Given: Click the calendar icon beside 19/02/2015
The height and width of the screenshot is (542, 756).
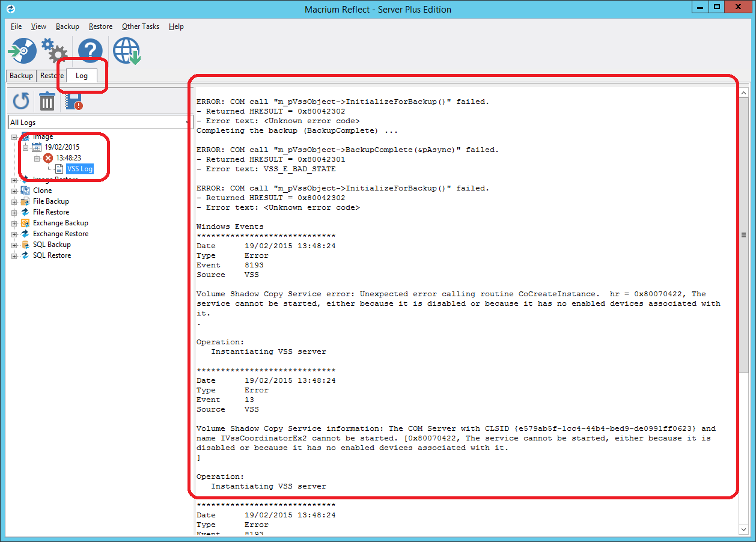Looking at the screenshot, I should point(37,147).
